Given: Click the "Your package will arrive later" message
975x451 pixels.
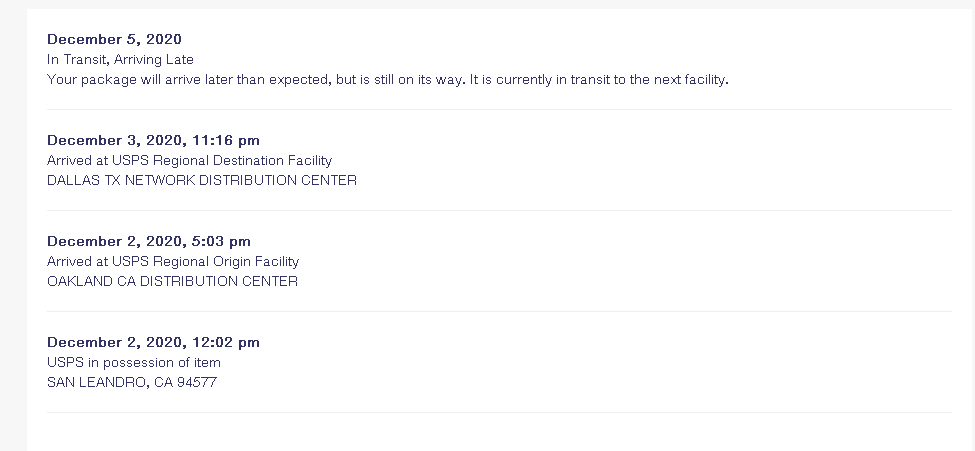Looking at the screenshot, I should click(x=387, y=80).
